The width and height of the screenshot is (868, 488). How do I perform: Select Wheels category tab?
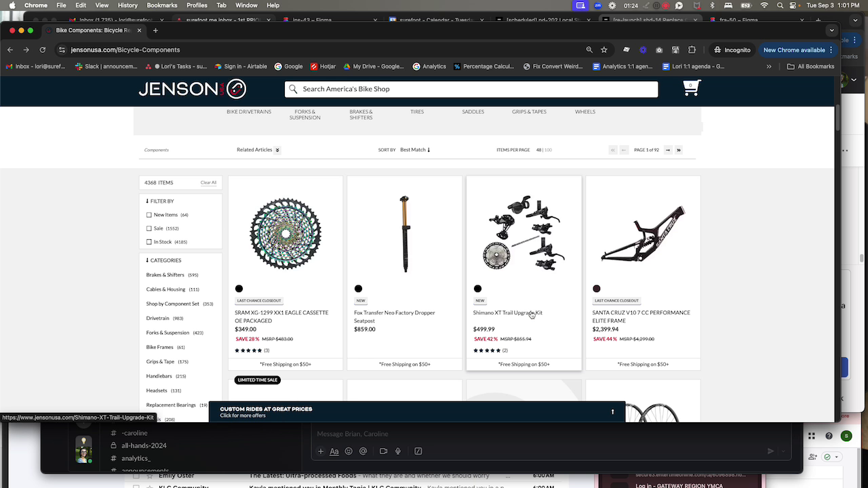pos(585,112)
